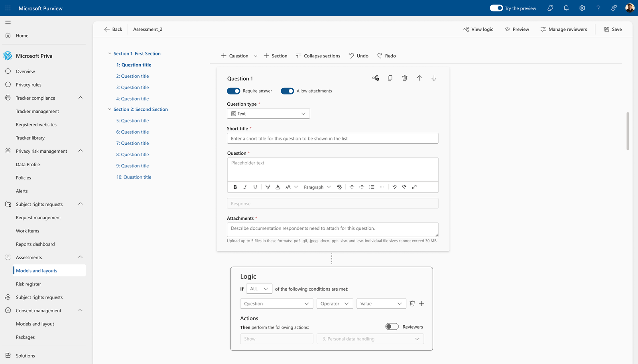Select the text highlight icon
This screenshot has width=638, height=364.
pos(268,187)
